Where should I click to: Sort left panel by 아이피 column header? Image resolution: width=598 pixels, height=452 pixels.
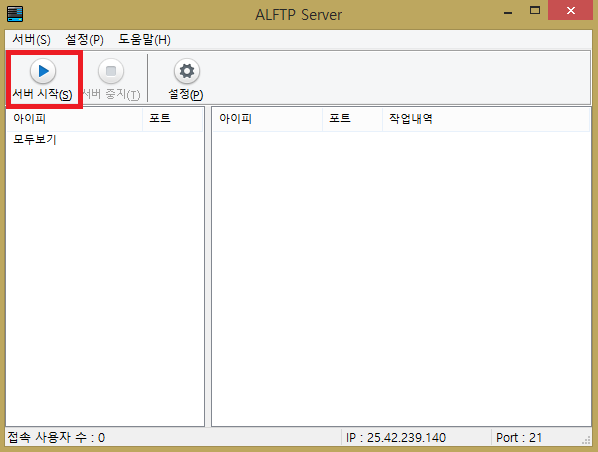point(75,119)
